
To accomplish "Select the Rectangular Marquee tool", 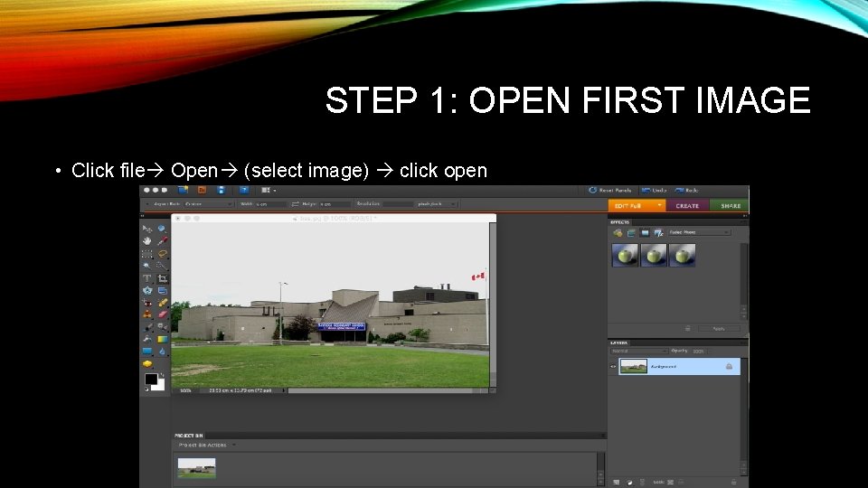I will coord(147,254).
